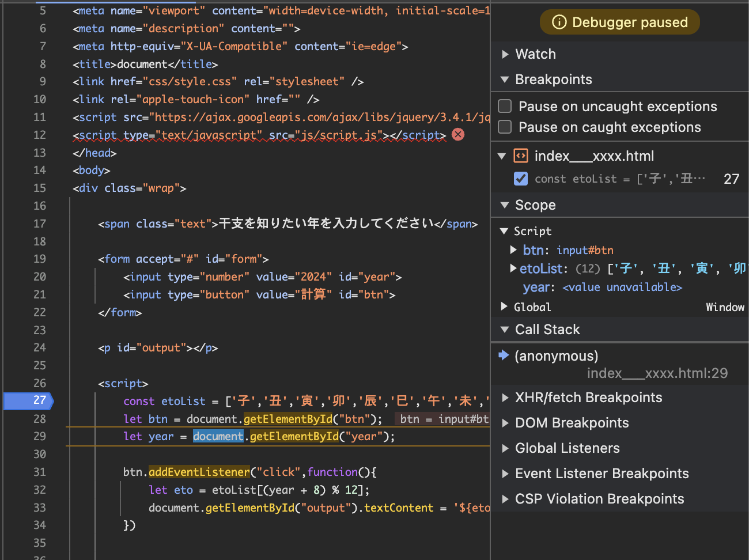The width and height of the screenshot is (749, 560).
Task: Click the red error icon on line 12
Action: [x=458, y=135]
